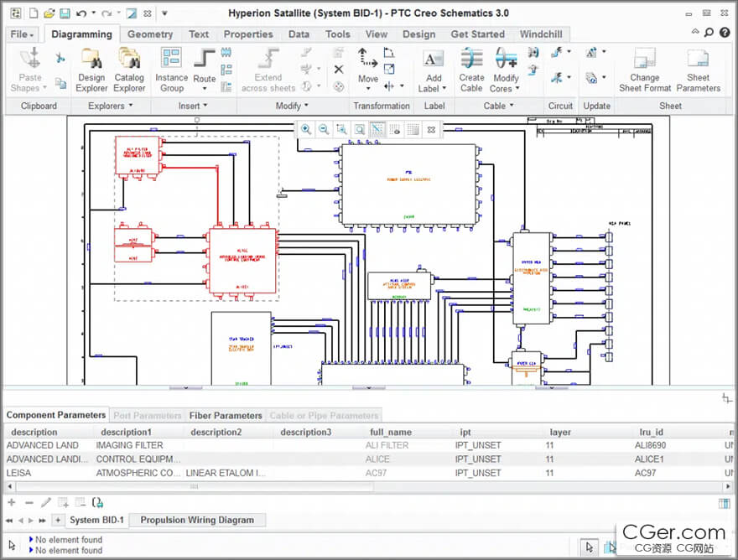The image size is (738, 560).
Task: Open Sheet Parameters
Action: click(699, 70)
